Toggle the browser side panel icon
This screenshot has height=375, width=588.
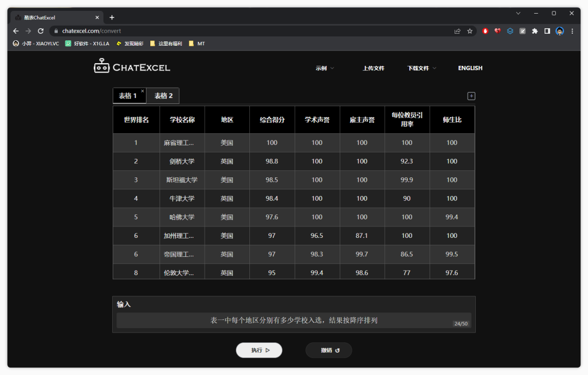[547, 31]
